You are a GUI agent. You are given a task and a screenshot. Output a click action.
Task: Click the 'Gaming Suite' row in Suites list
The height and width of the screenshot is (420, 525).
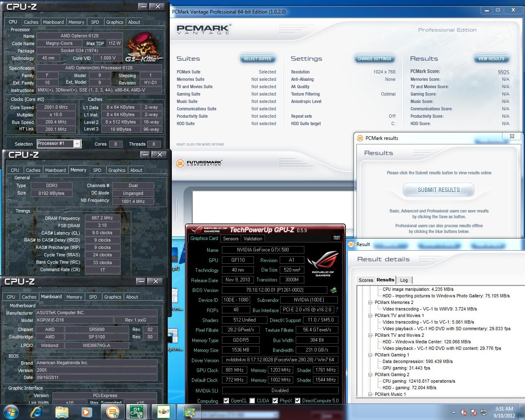click(226, 94)
